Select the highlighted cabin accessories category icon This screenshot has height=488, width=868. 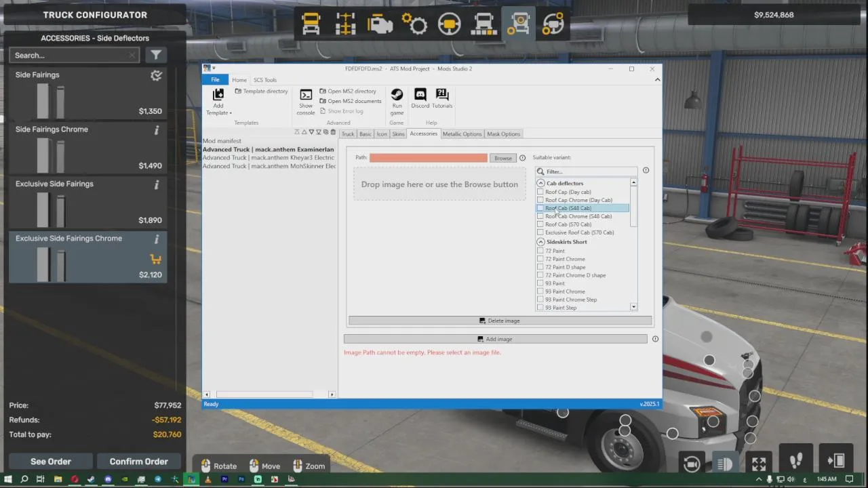pyautogui.click(x=518, y=24)
